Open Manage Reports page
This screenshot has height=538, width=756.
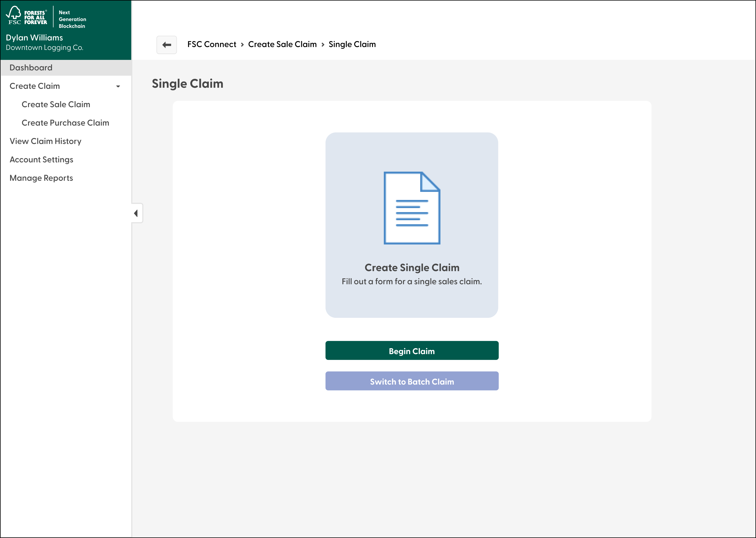tap(41, 178)
